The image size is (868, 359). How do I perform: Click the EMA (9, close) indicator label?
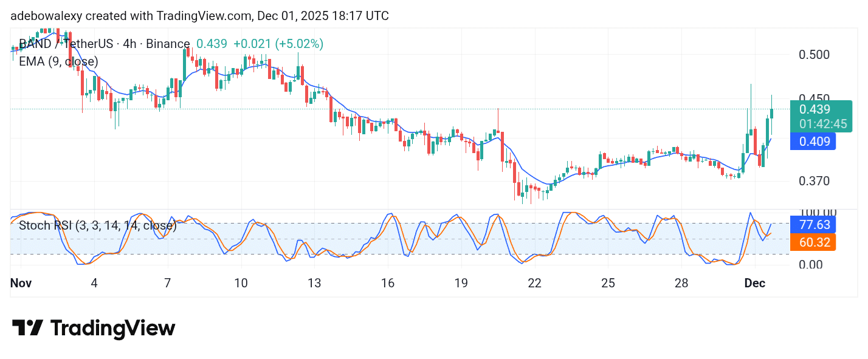[58, 61]
